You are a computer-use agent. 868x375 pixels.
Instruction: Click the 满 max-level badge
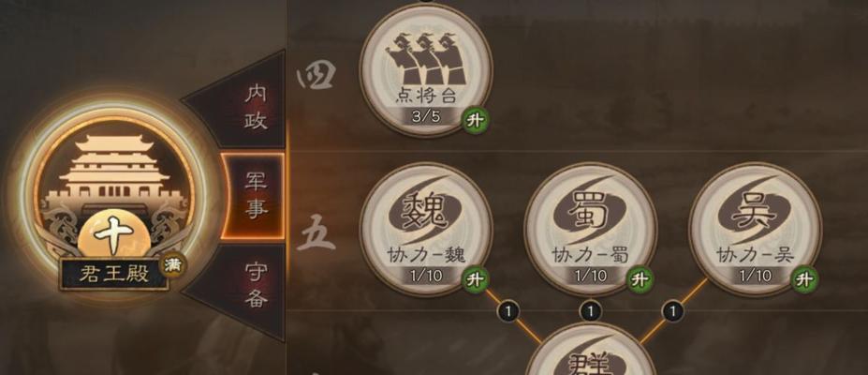(x=172, y=266)
